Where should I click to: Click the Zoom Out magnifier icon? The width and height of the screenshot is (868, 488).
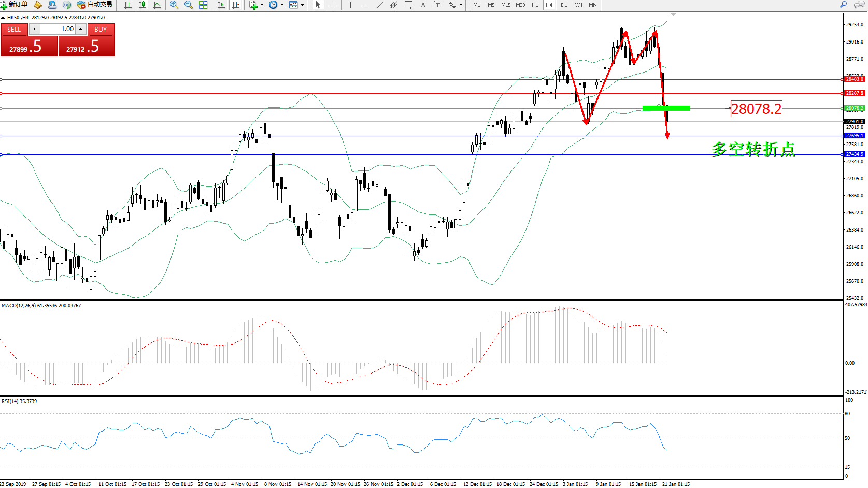(x=189, y=5)
